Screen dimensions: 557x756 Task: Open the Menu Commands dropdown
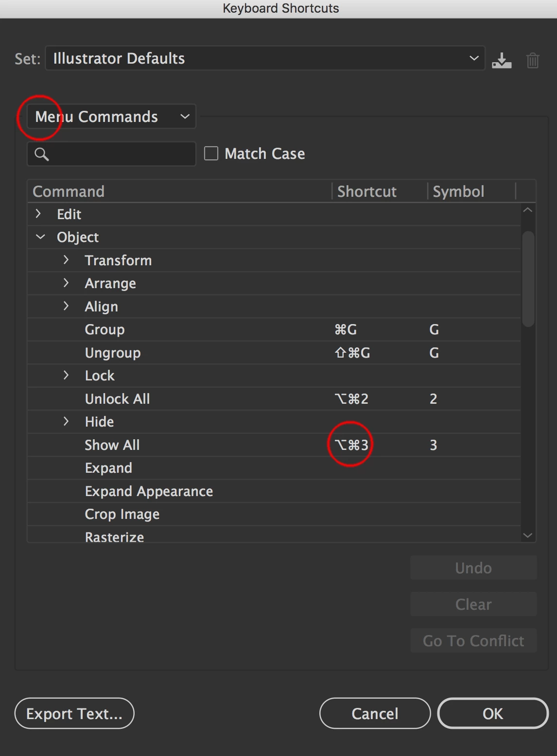[x=111, y=117]
